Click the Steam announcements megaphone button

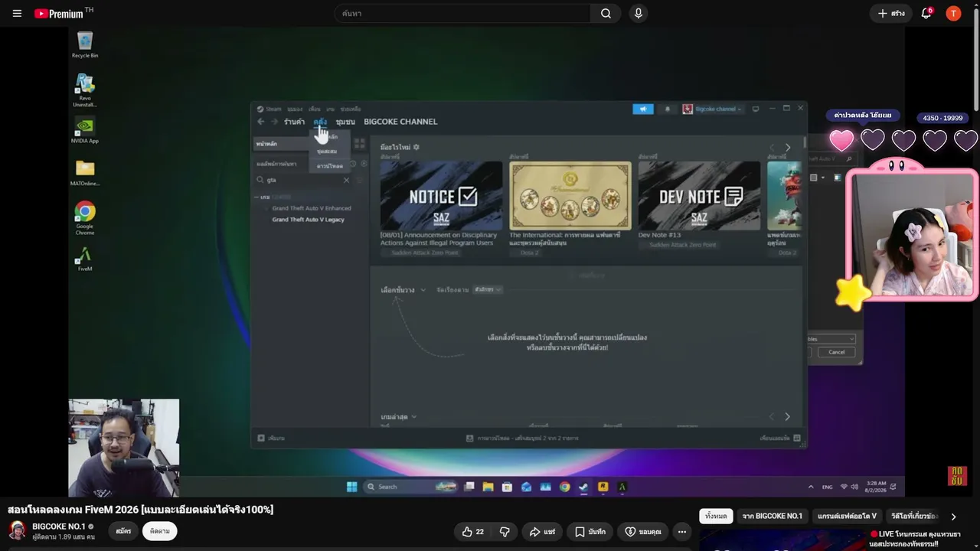(643, 109)
